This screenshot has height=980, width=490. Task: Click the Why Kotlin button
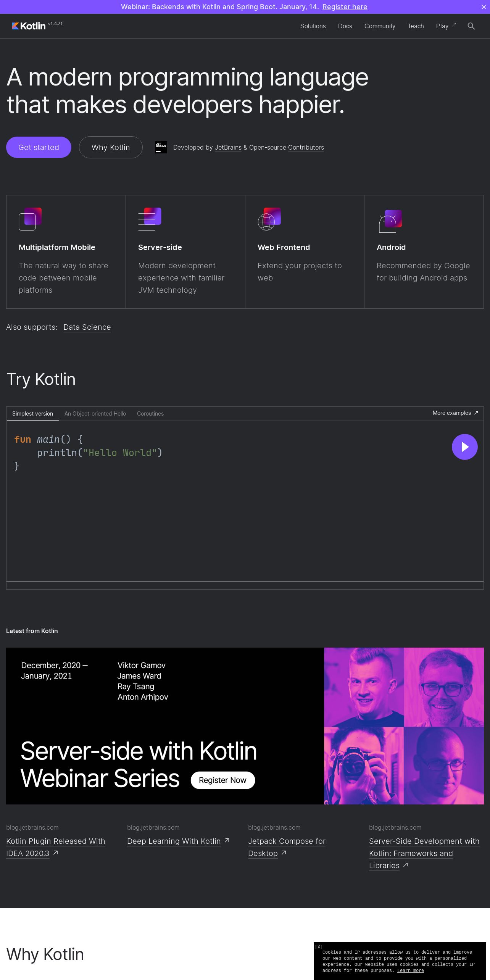point(111,147)
